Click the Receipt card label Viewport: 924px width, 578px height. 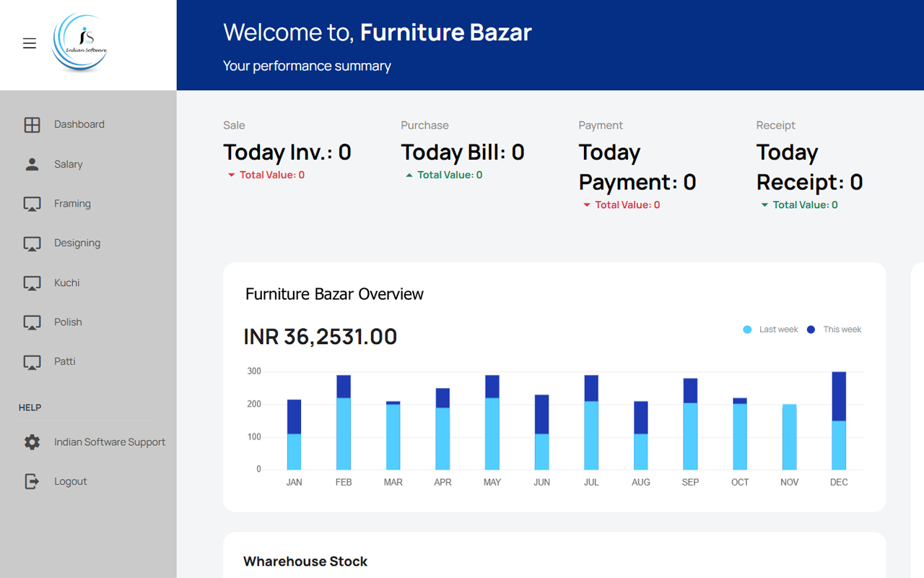pos(775,125)
